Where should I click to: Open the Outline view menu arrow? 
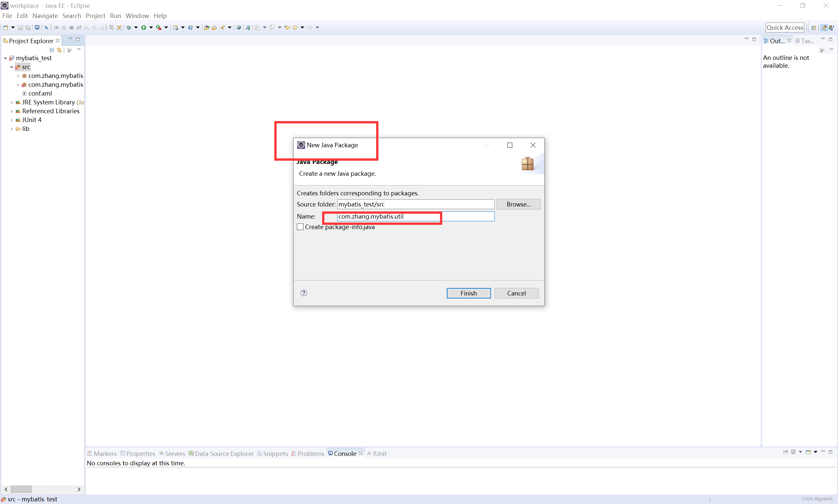pyautogui.click(x=831, y=50)
